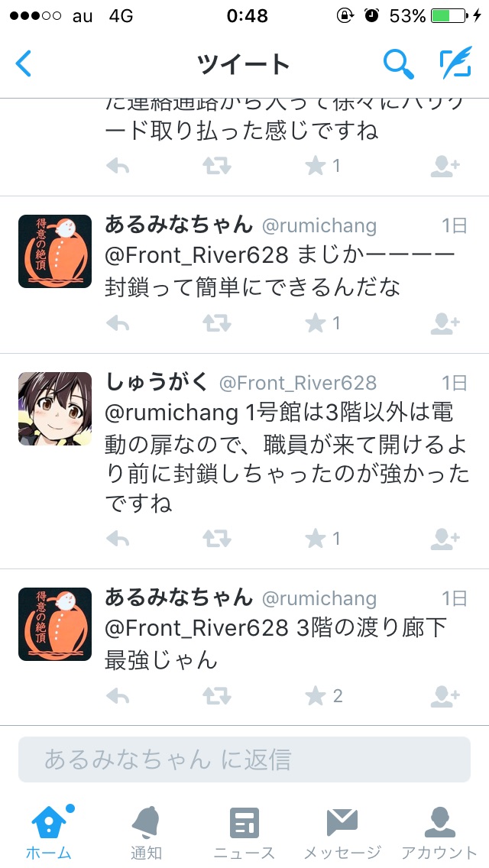The height and width of the screenshot is (868, 489).
Task: Reply to the まじかーーーー tweet
Action: 118,322
